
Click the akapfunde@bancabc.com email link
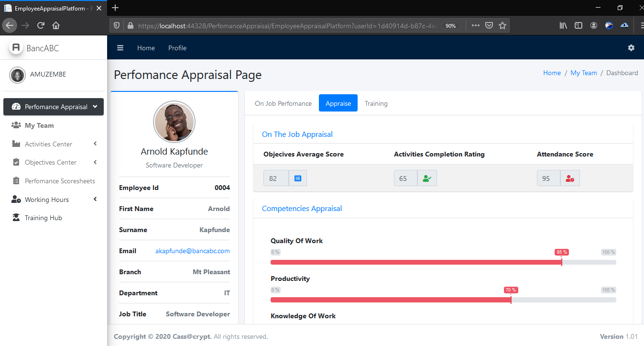tap(193, 251)
